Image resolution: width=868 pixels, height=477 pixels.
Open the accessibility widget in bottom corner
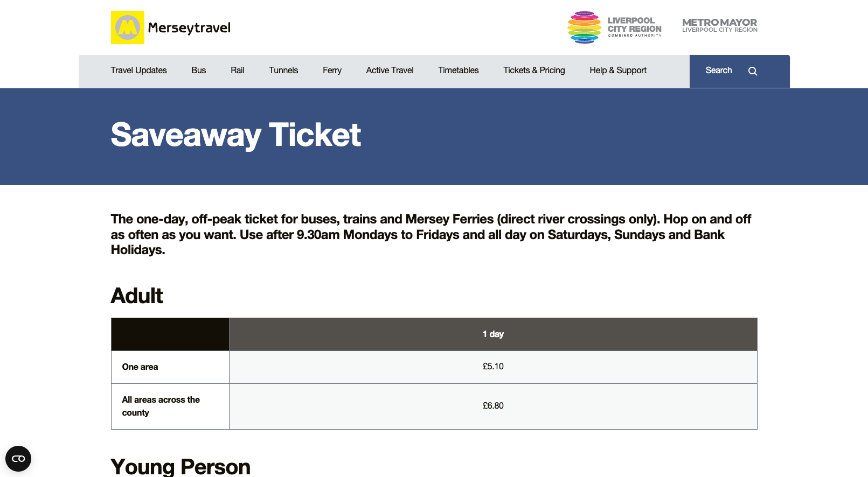(x=18, y=459)
